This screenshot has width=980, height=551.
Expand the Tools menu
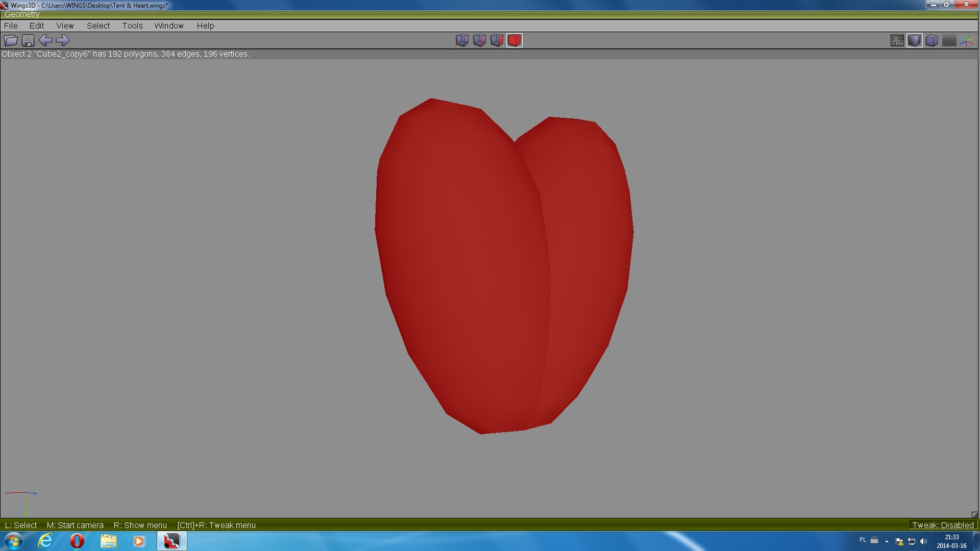point(132,26)
